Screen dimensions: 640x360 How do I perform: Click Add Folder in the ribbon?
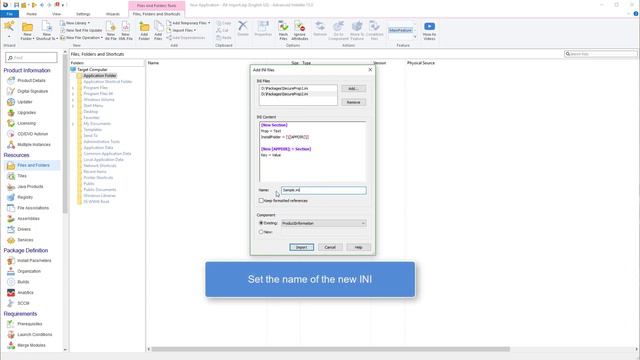144,31
